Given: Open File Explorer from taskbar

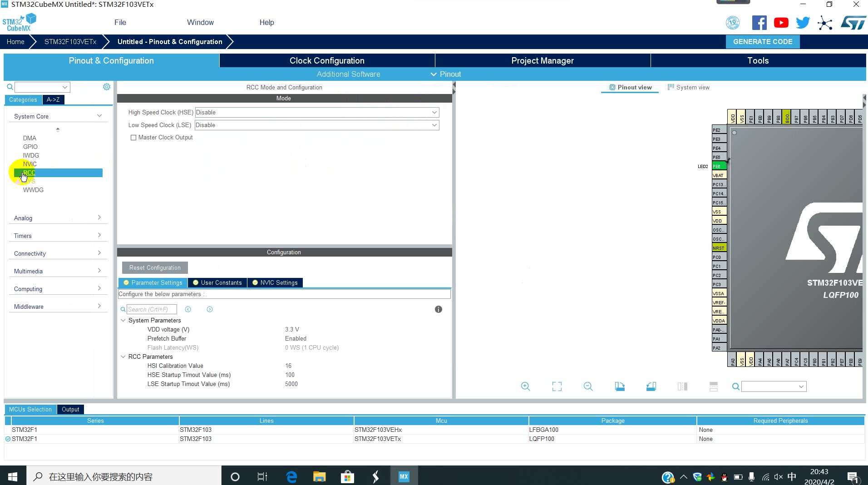Looking at the screenshot, I should [320, 477].
